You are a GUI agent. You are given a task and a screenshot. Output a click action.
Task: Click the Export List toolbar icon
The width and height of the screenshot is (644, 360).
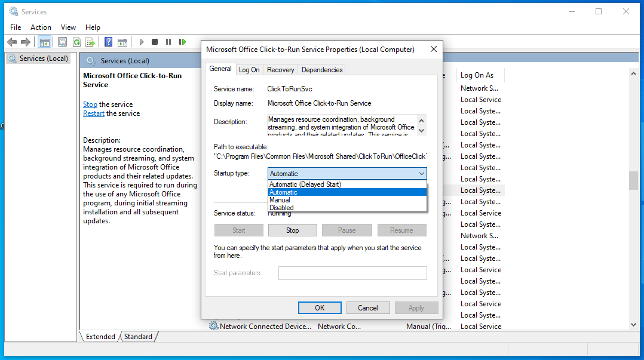click(90, 42)
